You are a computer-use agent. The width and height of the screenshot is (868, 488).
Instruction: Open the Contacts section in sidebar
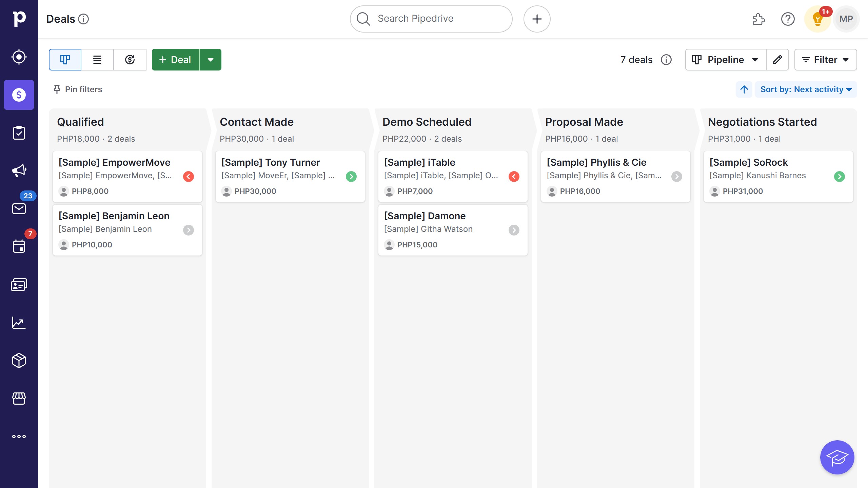[x=19, y=284]
